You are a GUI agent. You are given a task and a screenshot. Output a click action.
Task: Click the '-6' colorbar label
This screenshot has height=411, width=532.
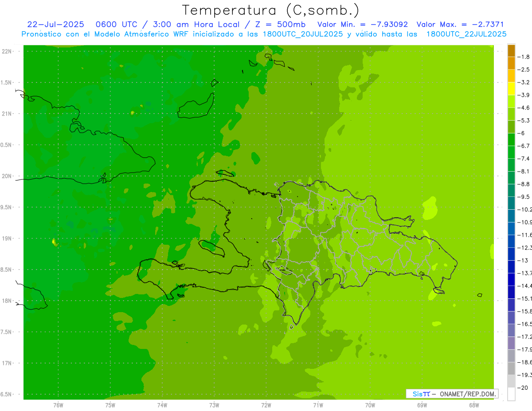(x=522, y=133)
